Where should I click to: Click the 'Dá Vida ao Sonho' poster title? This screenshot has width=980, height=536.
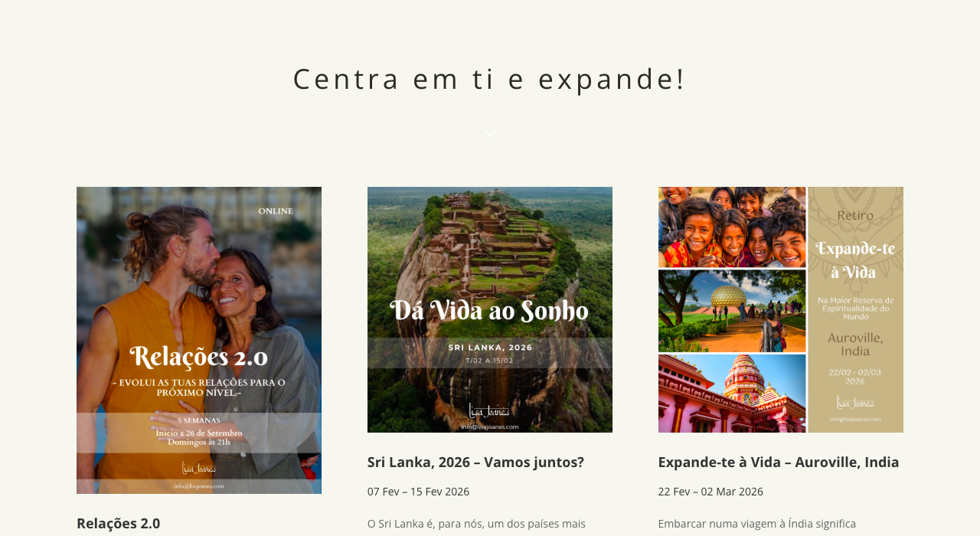coord(490,311)
